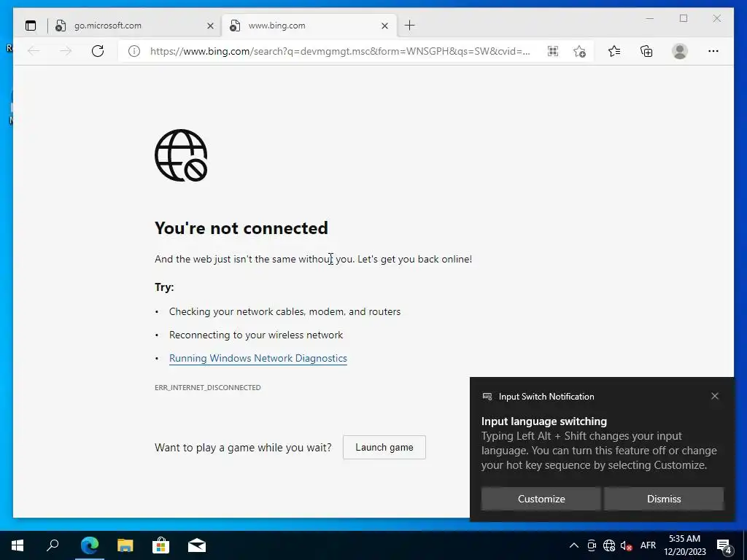Open the Collections panel

point(646,51)
